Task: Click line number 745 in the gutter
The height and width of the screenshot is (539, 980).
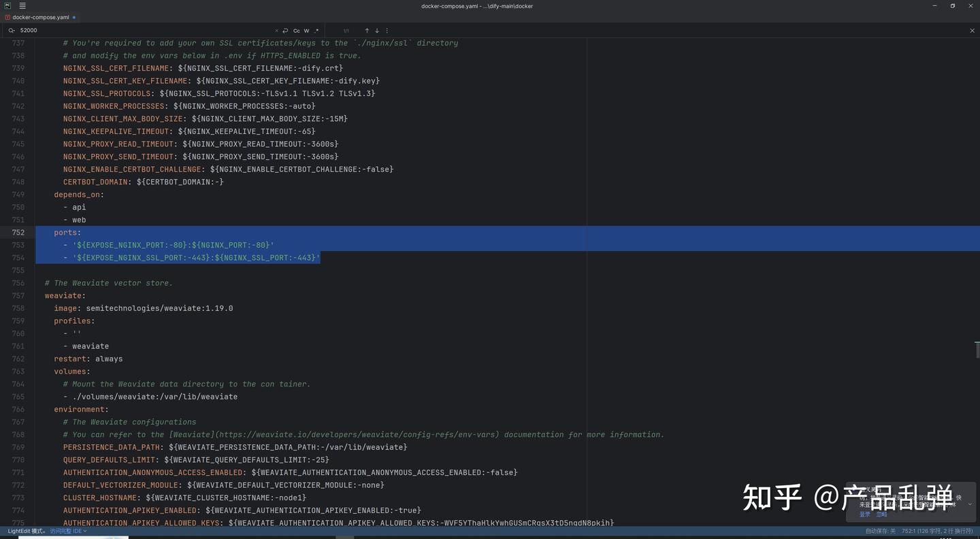Action: tap(18, 144)
